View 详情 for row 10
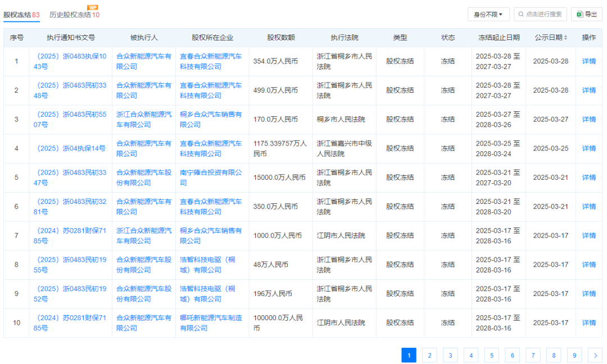Screen dimensions: 607x364 click(589, 322)
